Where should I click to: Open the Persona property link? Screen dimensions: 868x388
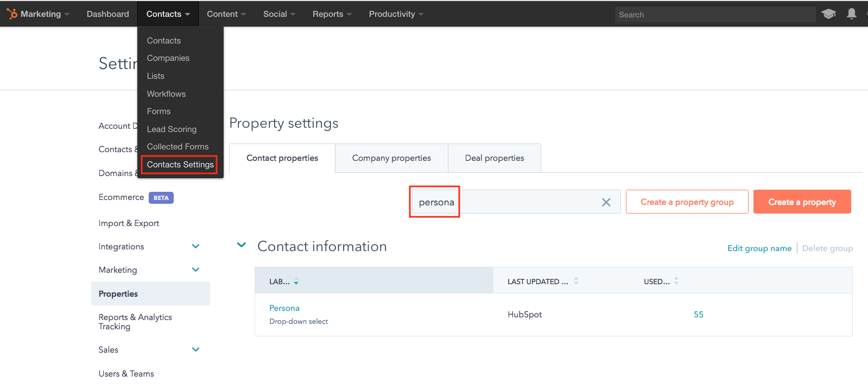pyautogui.click(x=284, y=308)
